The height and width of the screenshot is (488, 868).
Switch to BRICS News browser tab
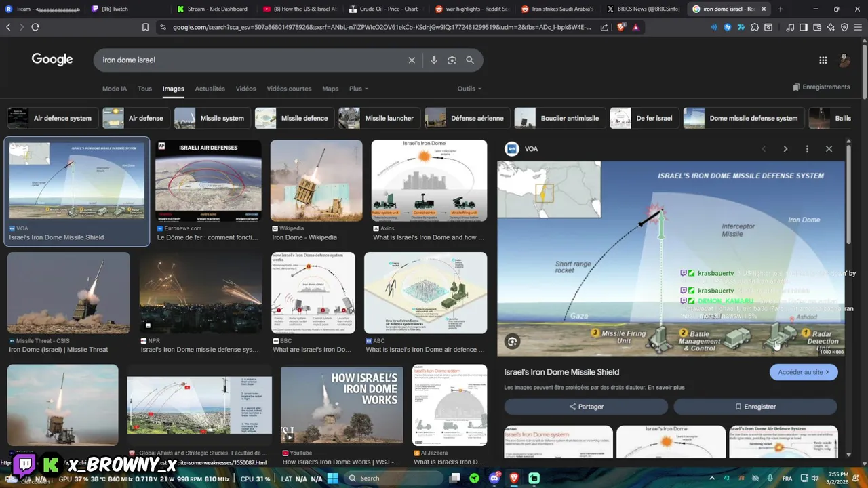click(x=644, y=9)
